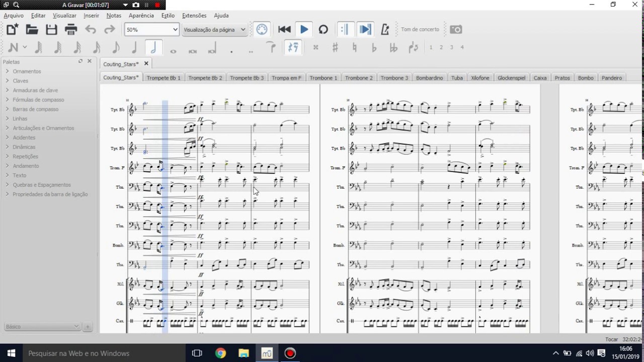Add a double augmentation dot
Image resolution: width=644 pixels, height=362 pixels.
251,51
